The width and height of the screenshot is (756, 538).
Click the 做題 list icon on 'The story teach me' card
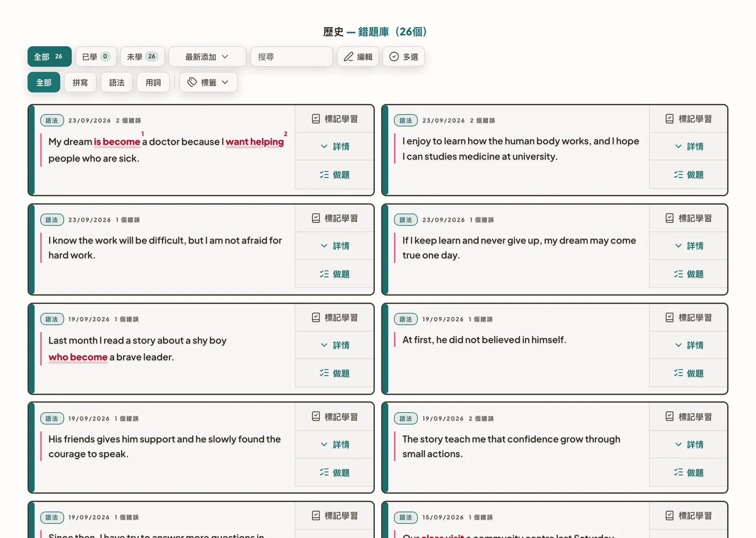(679, 472)
